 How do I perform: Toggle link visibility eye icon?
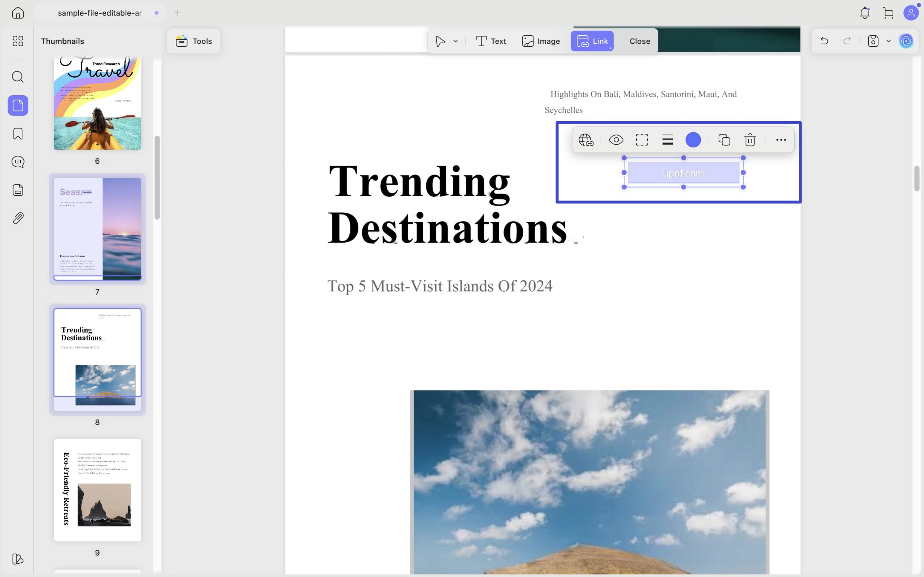pos(616,140)
